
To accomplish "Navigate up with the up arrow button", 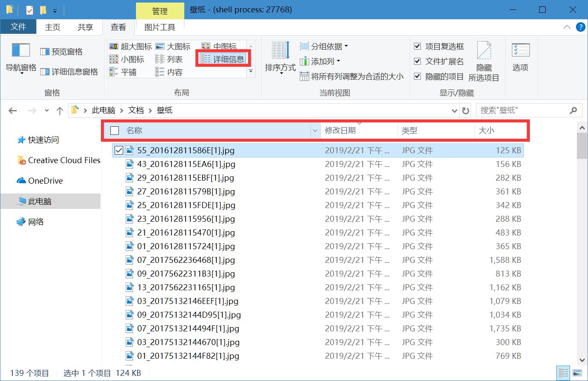I will pyautogui.click(x=59, y=110).
